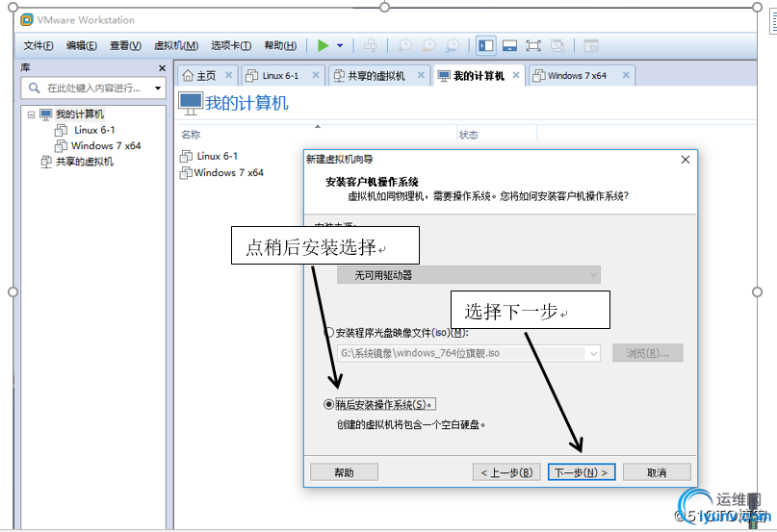Collapse the 我的计算机 tree node
The height and width of the screenshot is (532, 777).
[31, 114]
